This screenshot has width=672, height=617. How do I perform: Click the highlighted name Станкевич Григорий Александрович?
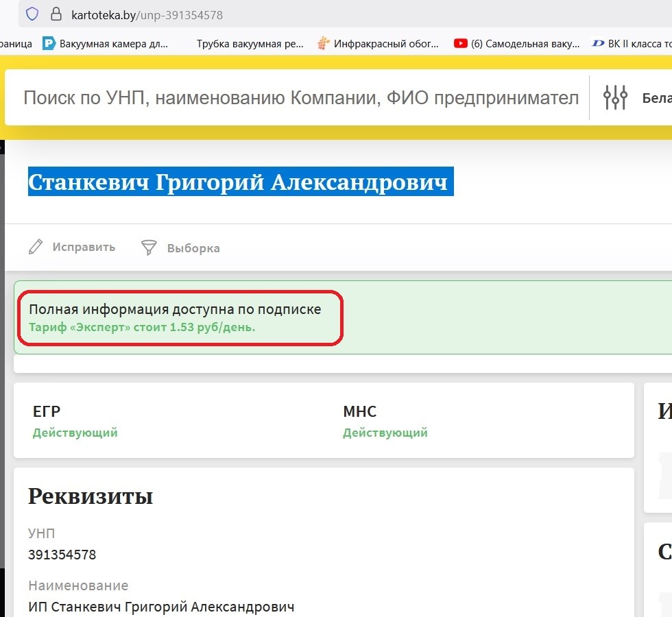coord(238,183)
